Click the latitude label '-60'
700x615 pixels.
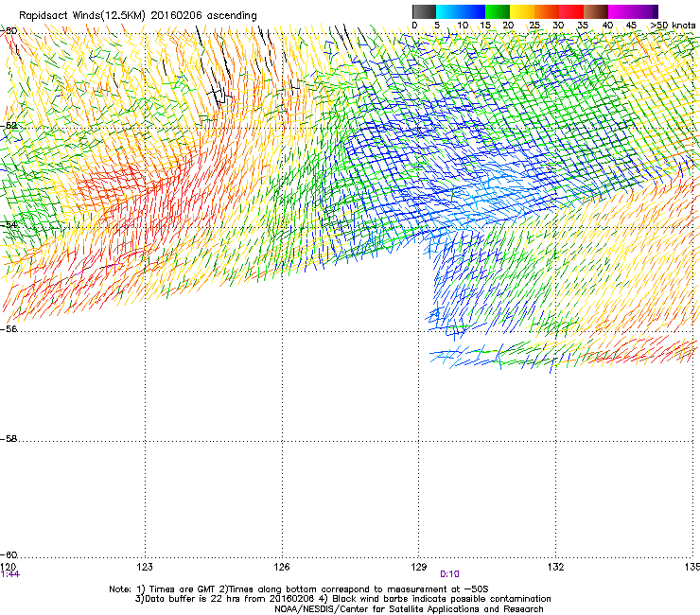click(9, 554)
